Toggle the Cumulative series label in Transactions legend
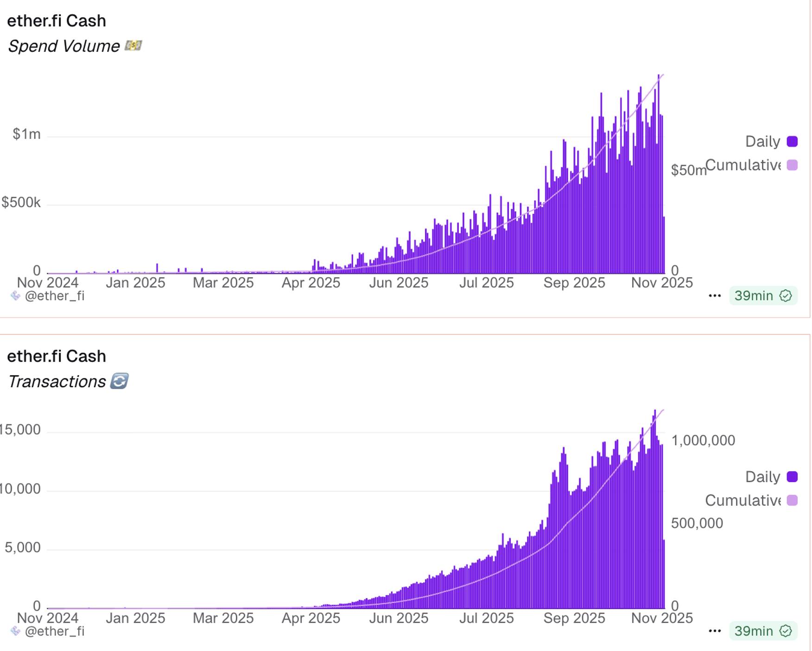Image resolution: width=812 pixels, height=651 pixels. coord(742,500)
